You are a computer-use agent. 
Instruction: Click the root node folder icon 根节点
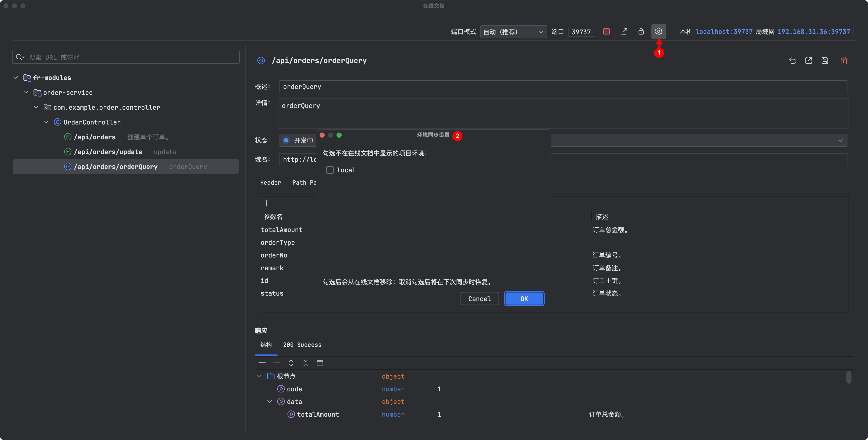[271, 376]
